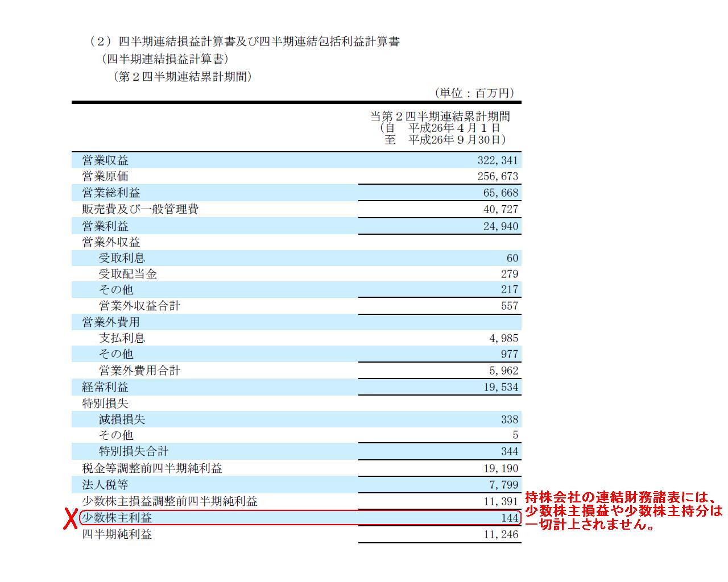
Task: Select the value 60 for 受取利息
Action: pyautogui.click(x=512, y=258)
